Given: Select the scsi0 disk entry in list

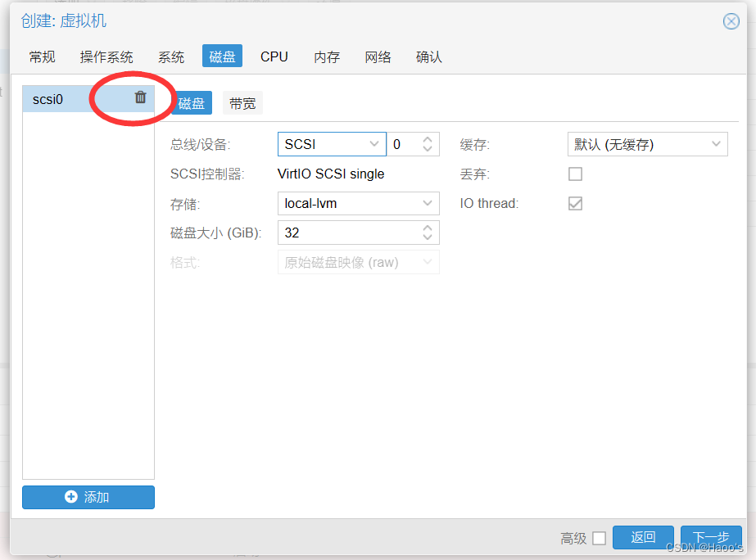Looking at the screenshot, I should [66, 99].
